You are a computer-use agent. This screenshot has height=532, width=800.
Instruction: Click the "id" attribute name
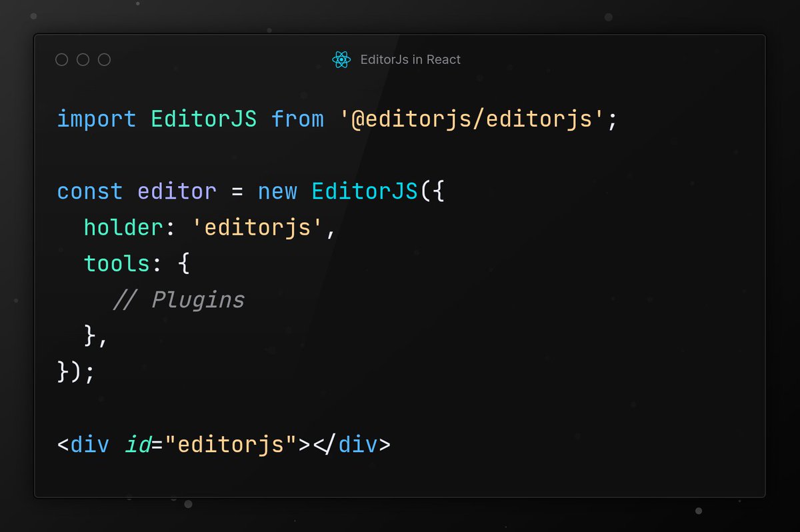point(138,444)
